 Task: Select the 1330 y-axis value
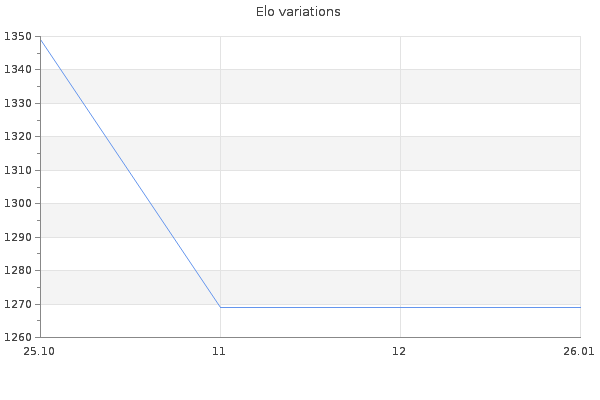[x=19, y=103]
